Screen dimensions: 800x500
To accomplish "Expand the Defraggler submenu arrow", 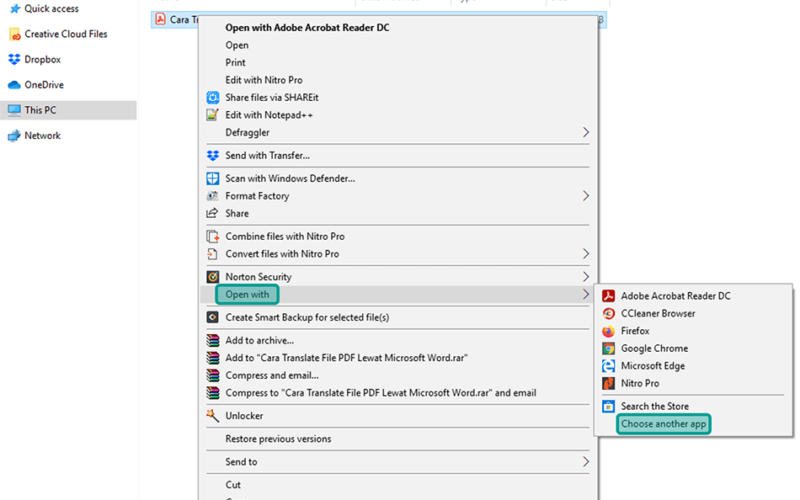I will pyautogui.click(x=586, y=133).
